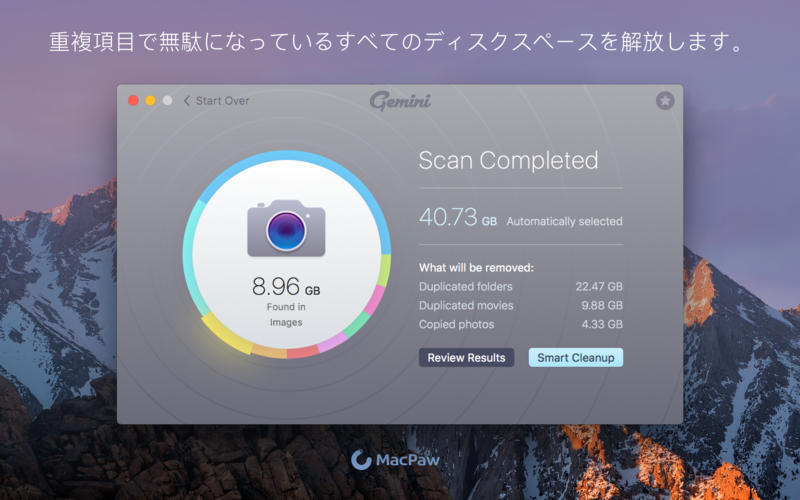Click the MacPaw logo at bottom
Screen dimensions: 800x500
[x=395, y=460]
